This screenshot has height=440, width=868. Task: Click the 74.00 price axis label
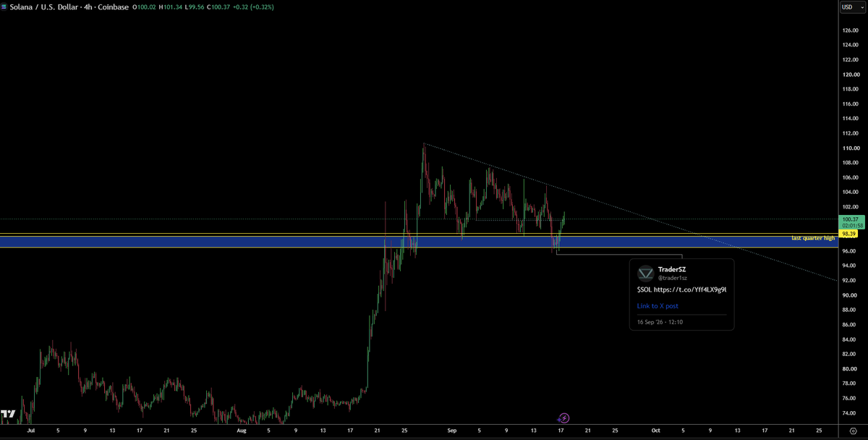pyautogui.click(x=850, y=413)
